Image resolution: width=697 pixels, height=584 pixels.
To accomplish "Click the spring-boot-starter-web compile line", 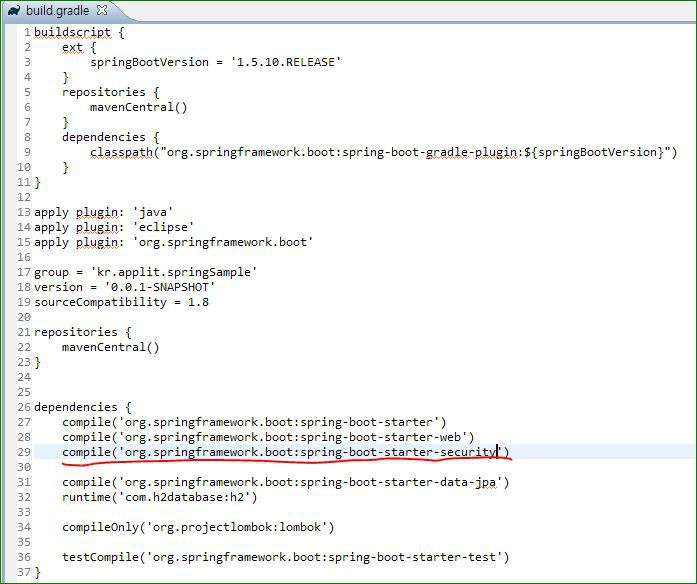I will pos(268,437).
